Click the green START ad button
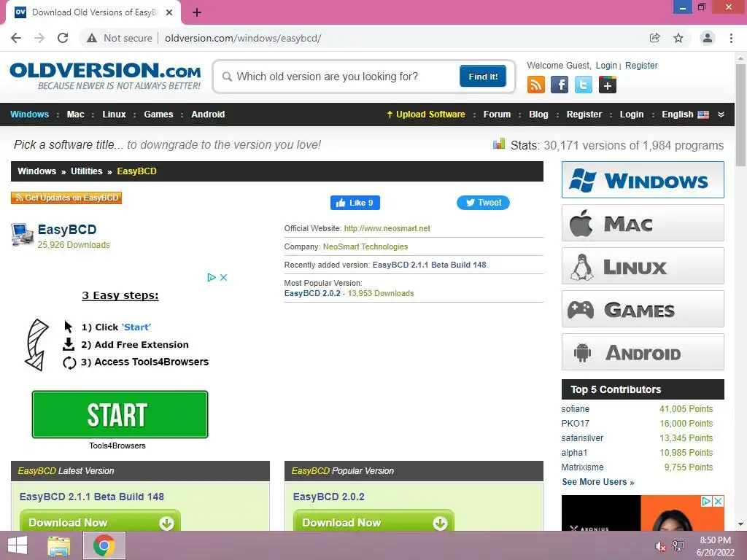Image resolution: width=747 pixels, height=560 pixels. [x=120, y=414]
